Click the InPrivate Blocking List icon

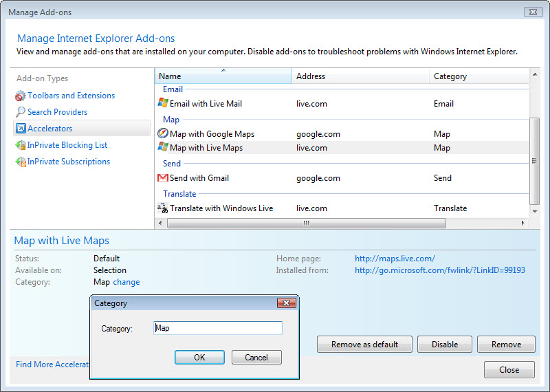[x=21, y=145]
